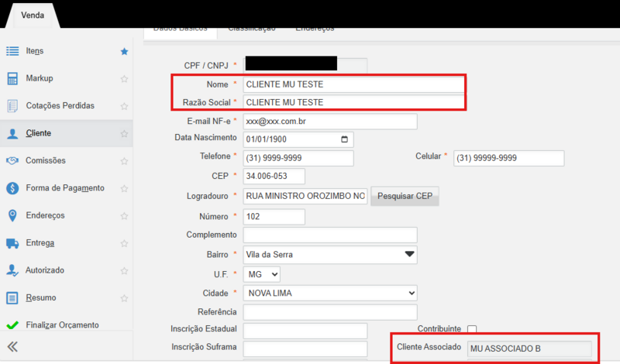This screenshot has width=620, height=364.
Task: Click the E-mail NF-e input field
Action: (x=330, y=122)
